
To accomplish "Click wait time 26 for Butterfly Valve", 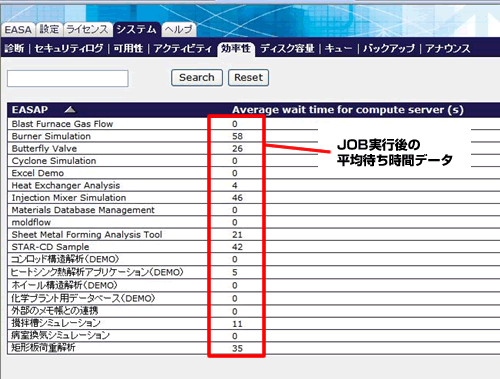I will click(237, 149).
